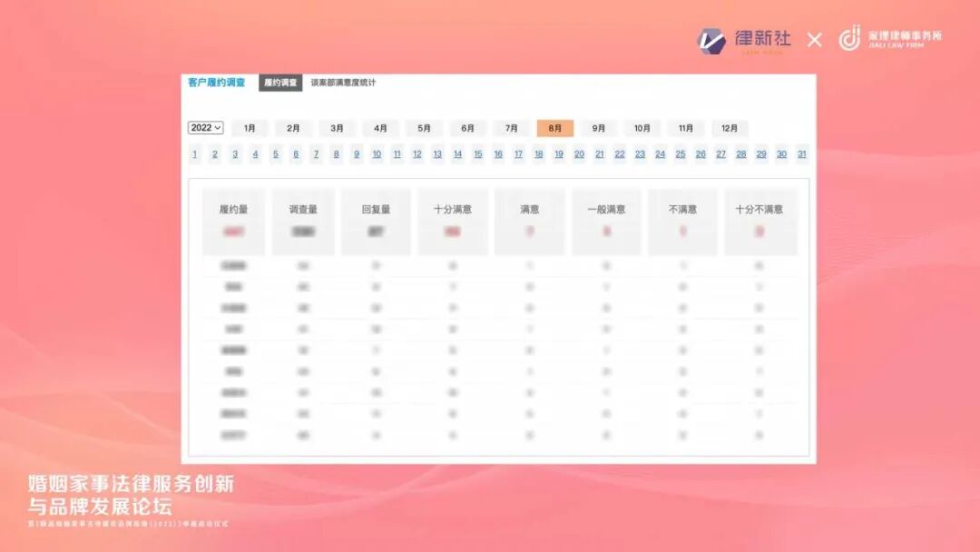The width and height of the screenshot is (980, 552).
Task: Open day 24 link
Action: point(660,153)
